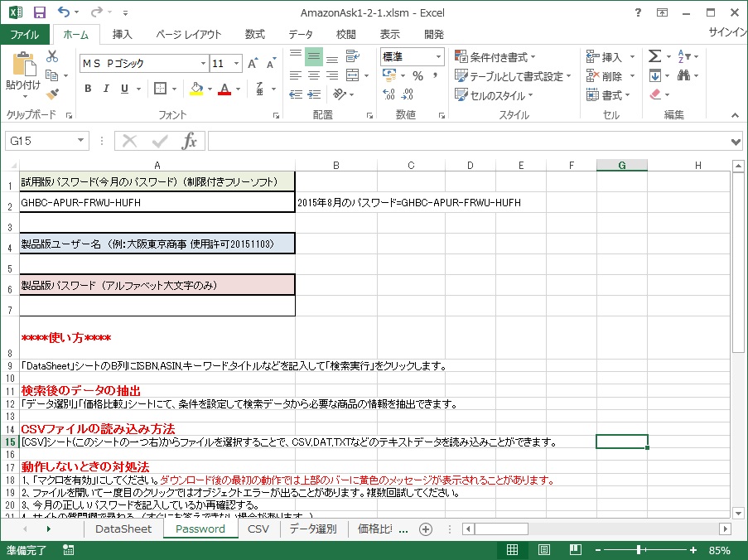Image resolution: width=748 pixels, height=560 pixels.
Task: Click the Merge and Center icon
Action: (x=353, y=75)
